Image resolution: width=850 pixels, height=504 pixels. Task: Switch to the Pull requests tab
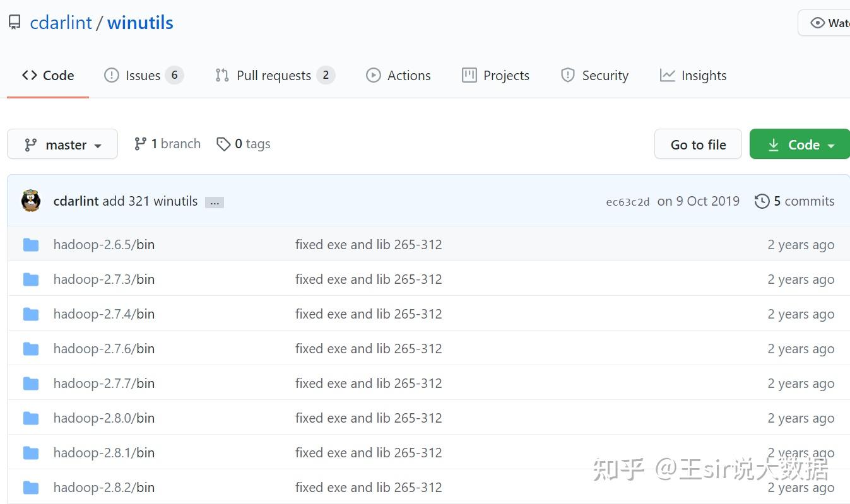(x=273, y=75)
